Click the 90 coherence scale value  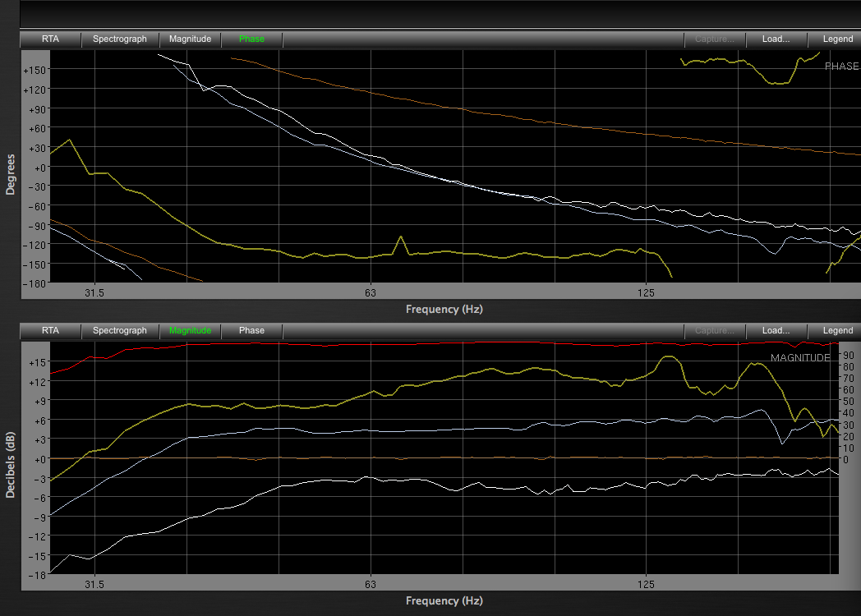point(849,355)
